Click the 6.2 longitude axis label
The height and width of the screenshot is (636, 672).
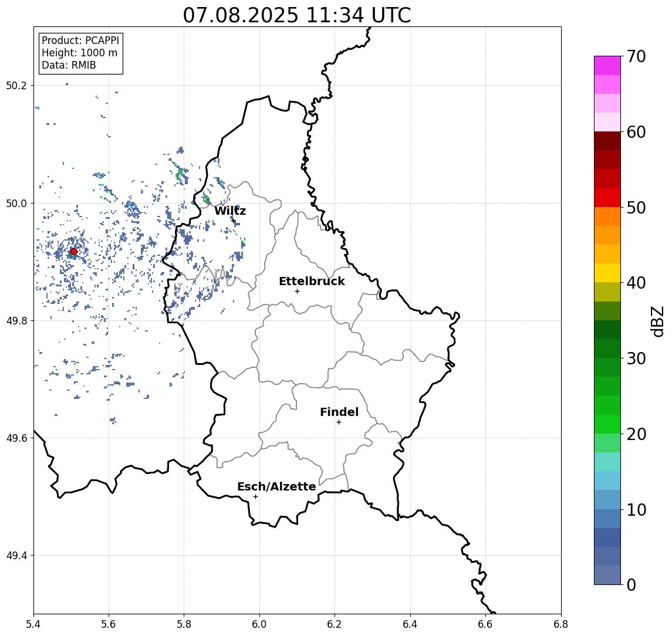click(x=335, y=624)
